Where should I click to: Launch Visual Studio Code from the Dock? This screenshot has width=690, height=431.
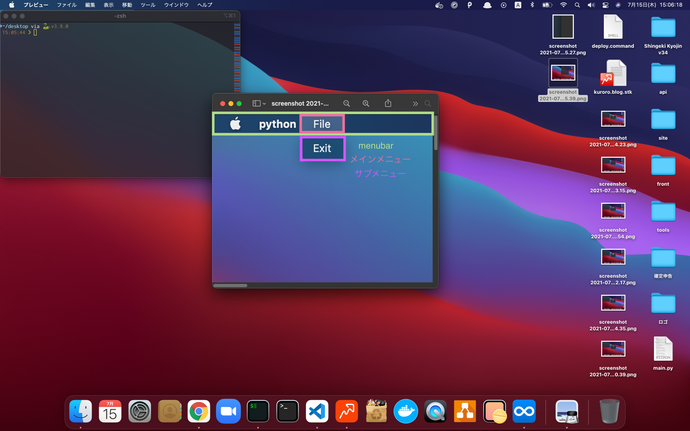click(x=317, y=411)
